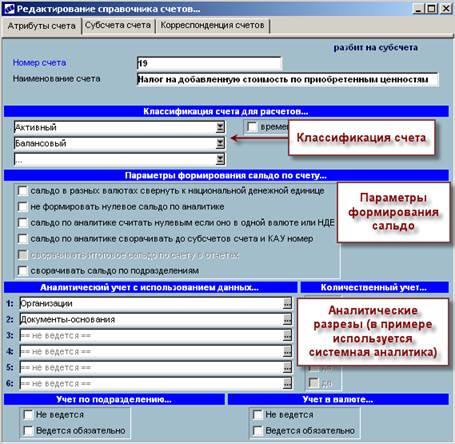455x444 pixels.
Task: Enable 'не формировать нулевое сальдо' checkbox
Action: (23, 207)
